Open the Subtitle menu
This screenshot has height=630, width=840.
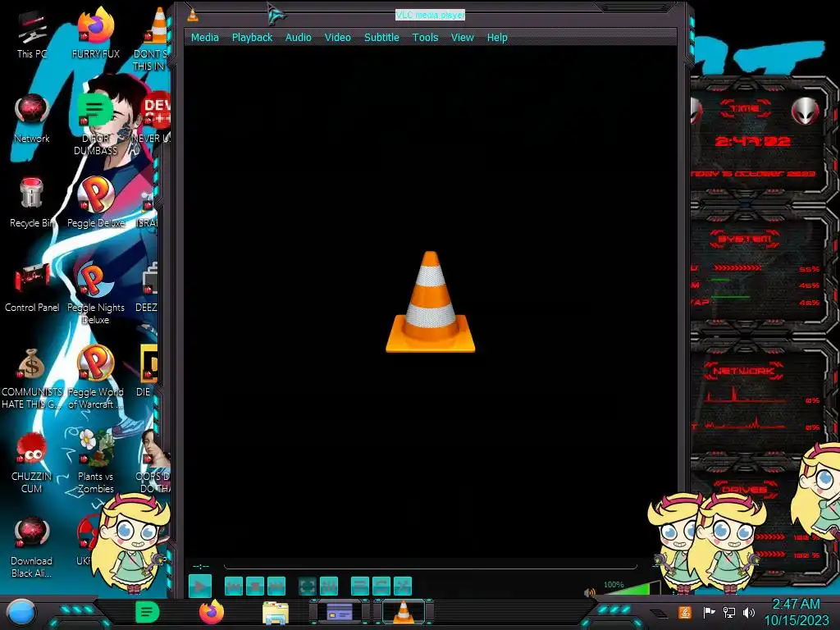(x=381, y=38)
